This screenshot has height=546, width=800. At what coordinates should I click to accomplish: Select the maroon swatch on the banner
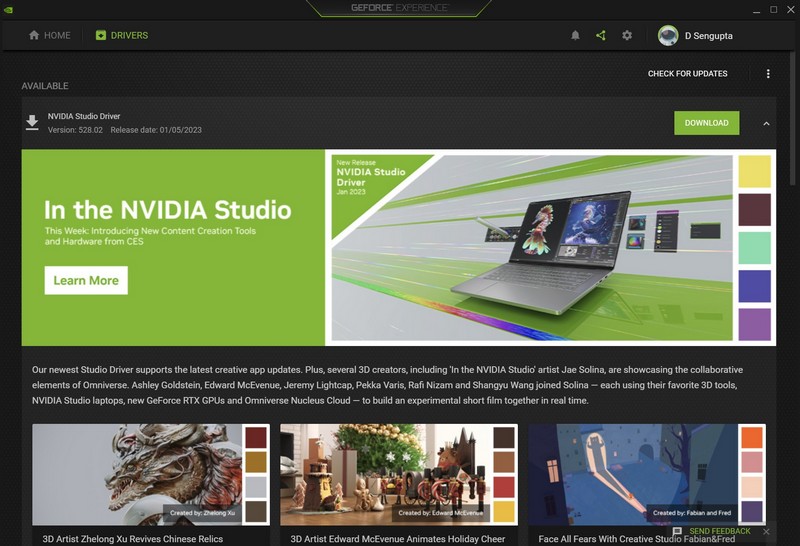pyautogui.click(x=755, y=209)
